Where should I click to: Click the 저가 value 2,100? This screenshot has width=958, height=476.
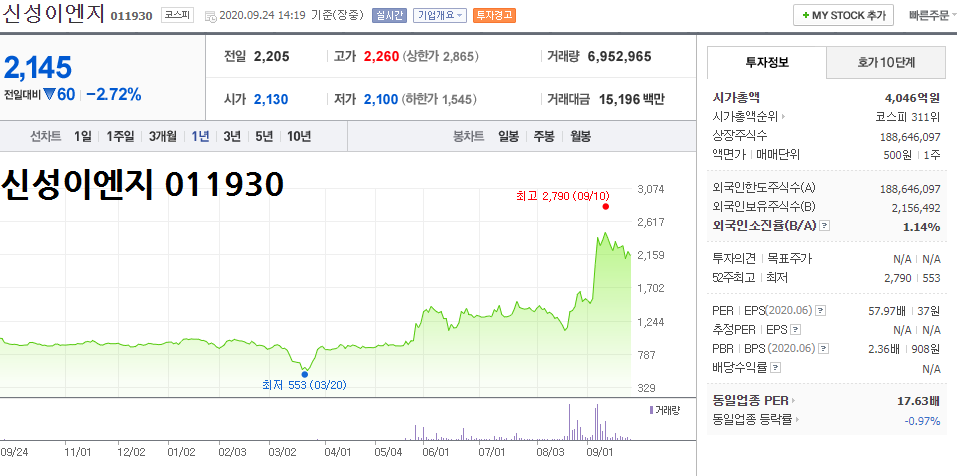381,99
